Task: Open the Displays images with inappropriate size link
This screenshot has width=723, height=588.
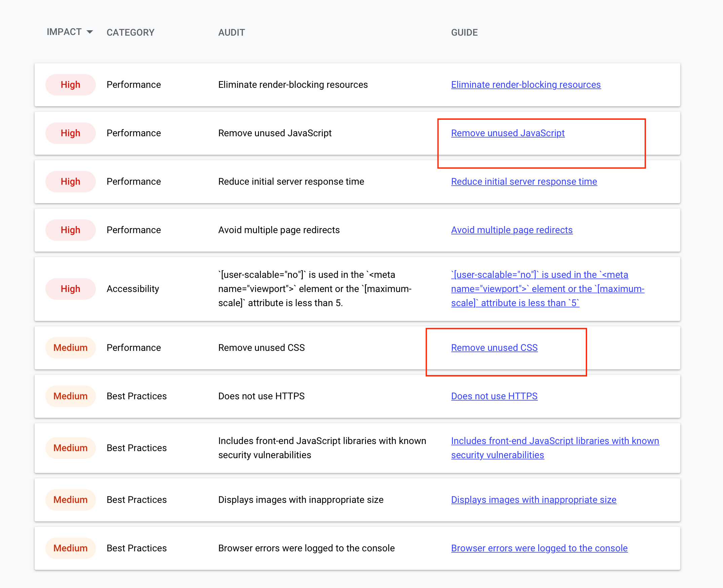Action: 534,500
